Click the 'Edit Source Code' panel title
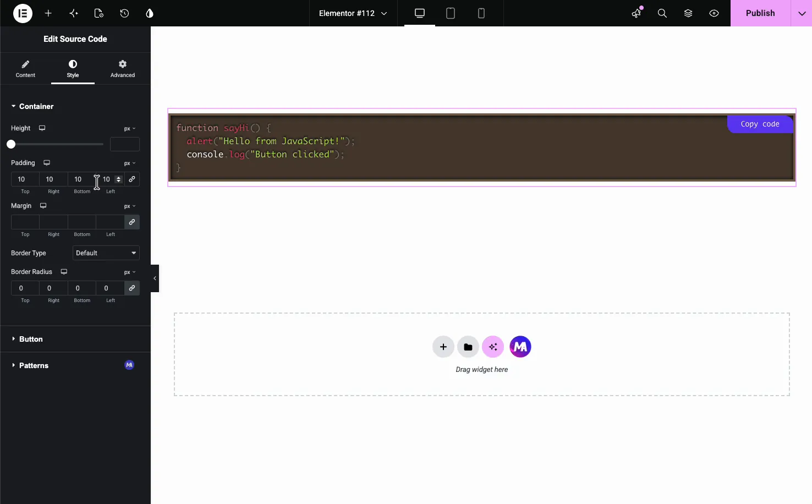 [x=75, y=39]
